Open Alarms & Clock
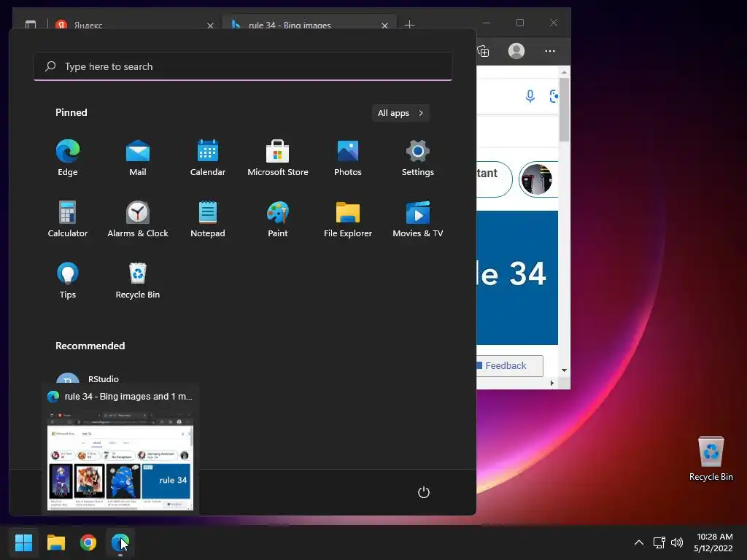This screenshot has width=747, height=560. [x=138, y=219]
